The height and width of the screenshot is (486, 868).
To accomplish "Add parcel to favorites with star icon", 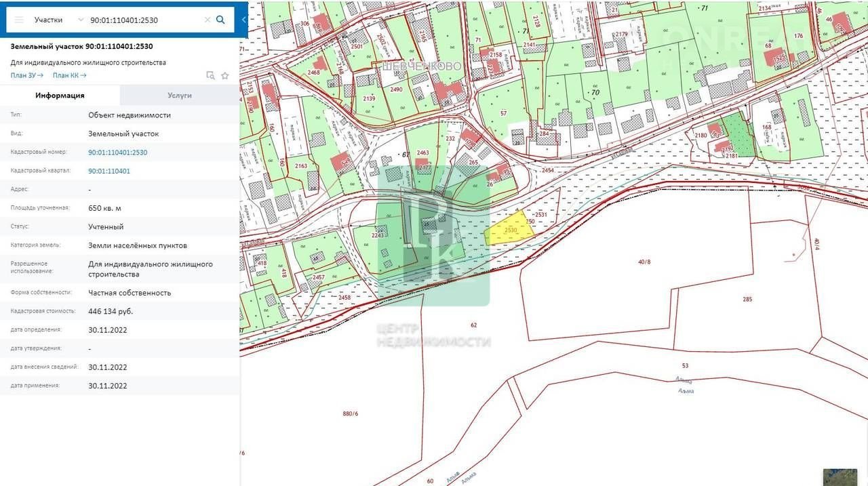I will [x=225, y=76].
